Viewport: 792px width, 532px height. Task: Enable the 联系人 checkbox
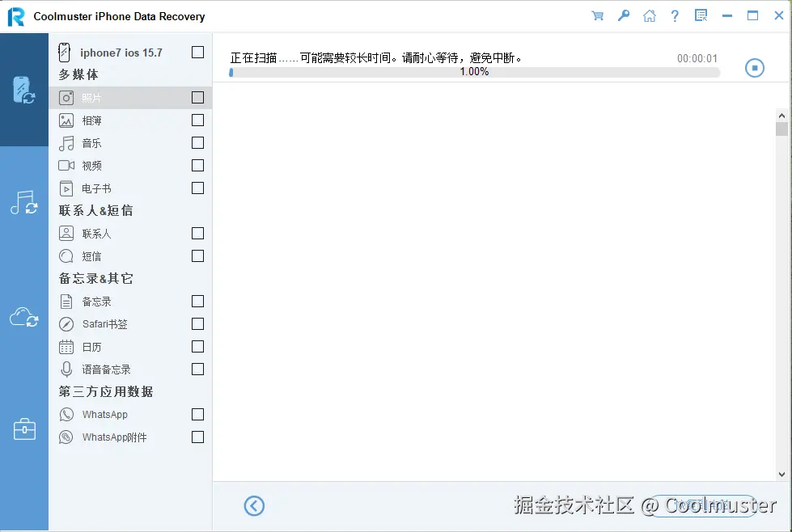click(x=197, y=233)
